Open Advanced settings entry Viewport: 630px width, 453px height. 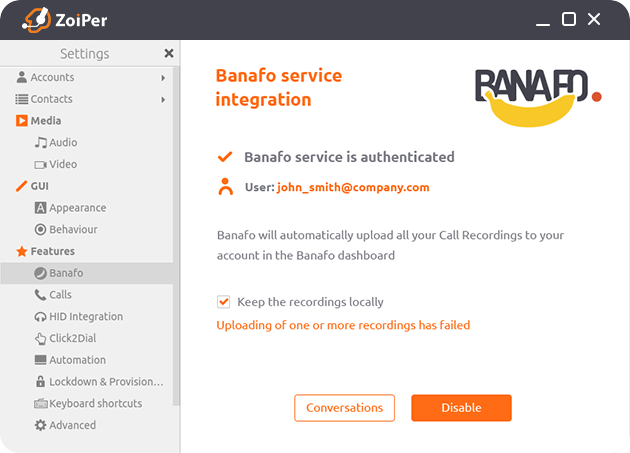point(72,425)
